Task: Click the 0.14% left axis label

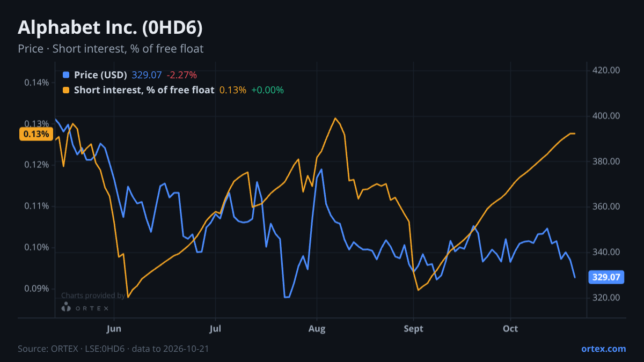Action: 37,83
